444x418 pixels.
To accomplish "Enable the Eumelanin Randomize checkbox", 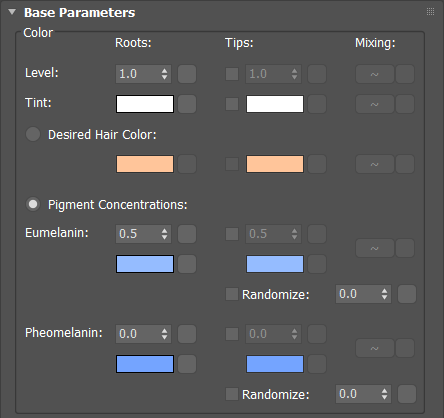I will pyautogui.click(x=232, y=294).
